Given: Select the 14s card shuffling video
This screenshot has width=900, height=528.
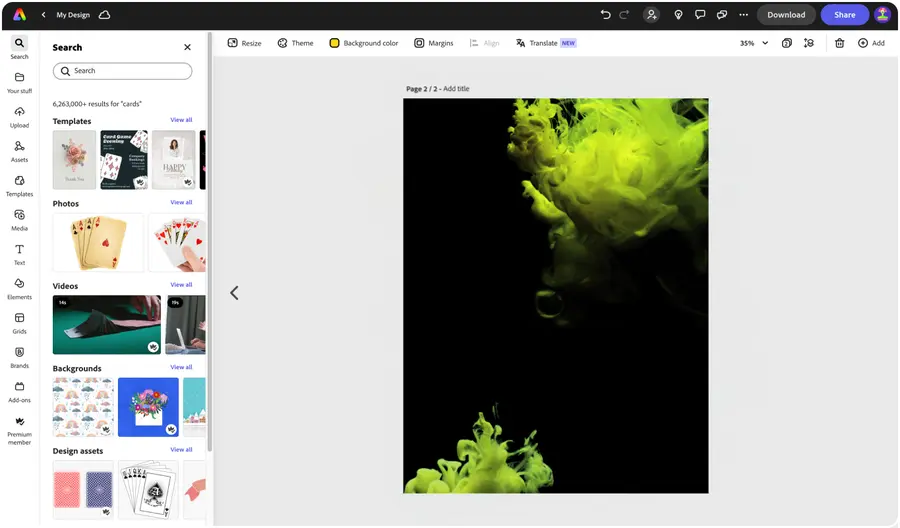Looking at the screenshot, I should [107, 324].
